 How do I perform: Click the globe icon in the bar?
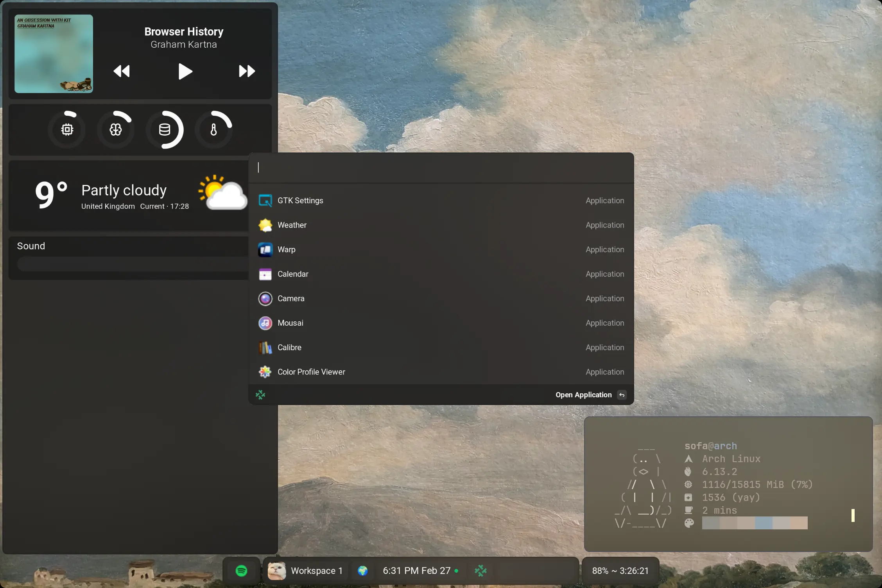coord(362,570)
